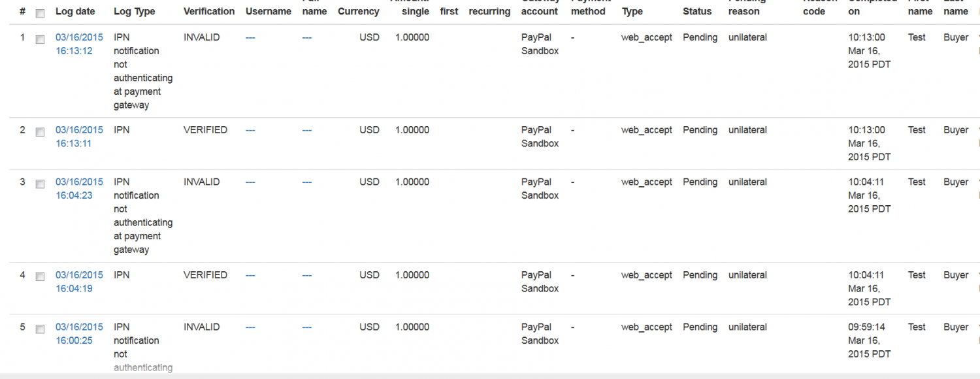Sort by the Currency column header
This screenshot has width=980, height=379.
[x=359, y=11]
